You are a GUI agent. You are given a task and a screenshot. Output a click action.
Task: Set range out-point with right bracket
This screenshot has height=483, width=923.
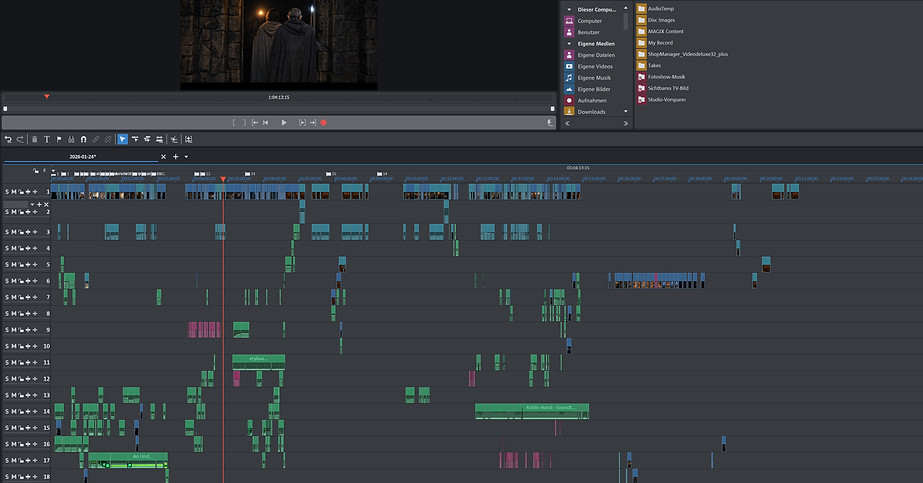click(244, 123)
